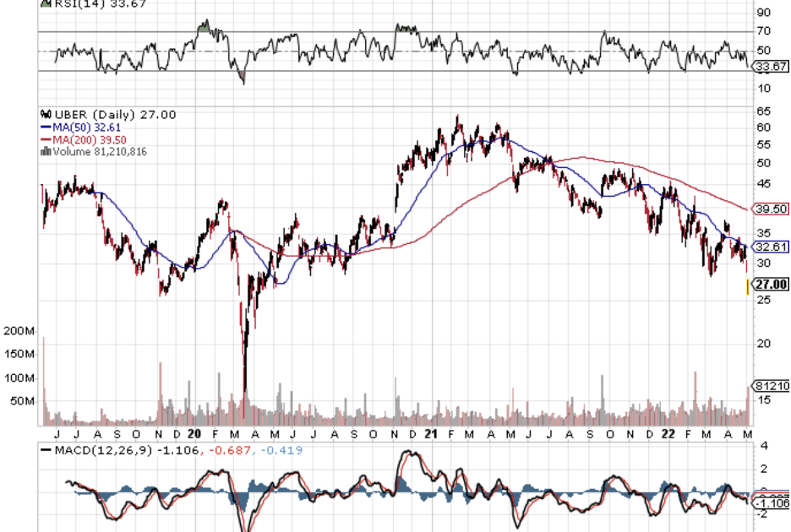Click the blue MA(50) legend line marker
This screenshot has height=532, width=791.
coord(46,128)
